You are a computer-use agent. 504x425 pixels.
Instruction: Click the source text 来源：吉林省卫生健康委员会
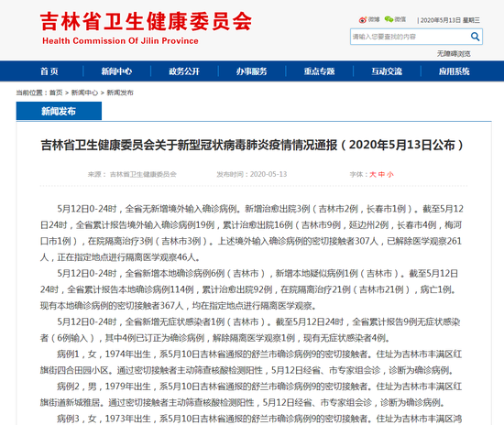(x=132, y=174)
